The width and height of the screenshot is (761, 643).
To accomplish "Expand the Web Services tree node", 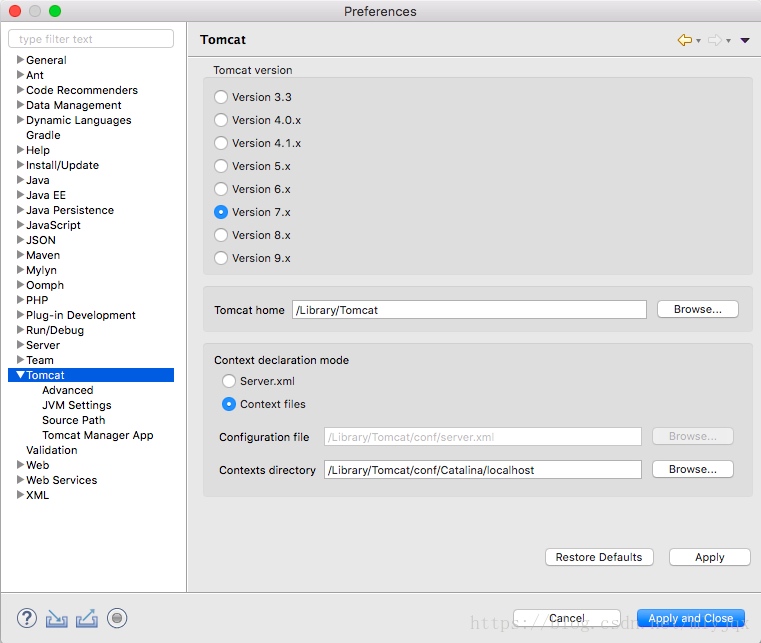I will [20, 480].
